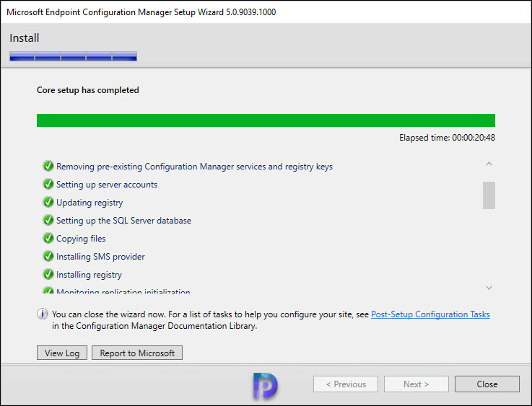Click the information icon beside the close wizard note
Viewport: 532px width, 406px height.
coord(42,314)
